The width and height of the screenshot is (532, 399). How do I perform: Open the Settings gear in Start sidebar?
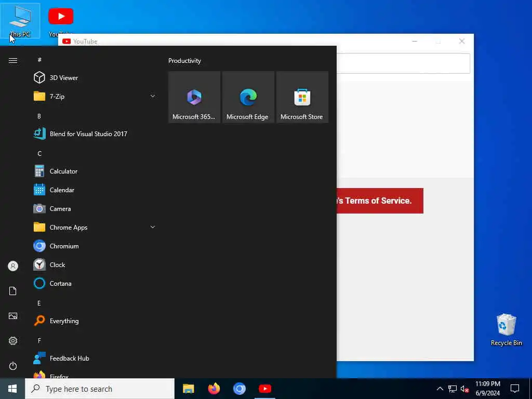13,341
